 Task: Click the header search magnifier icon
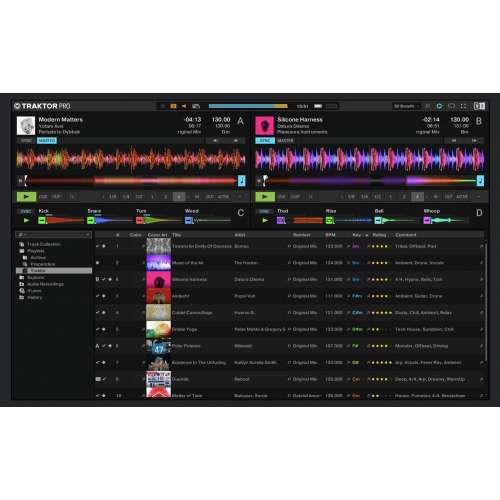(x=427, y=106)
